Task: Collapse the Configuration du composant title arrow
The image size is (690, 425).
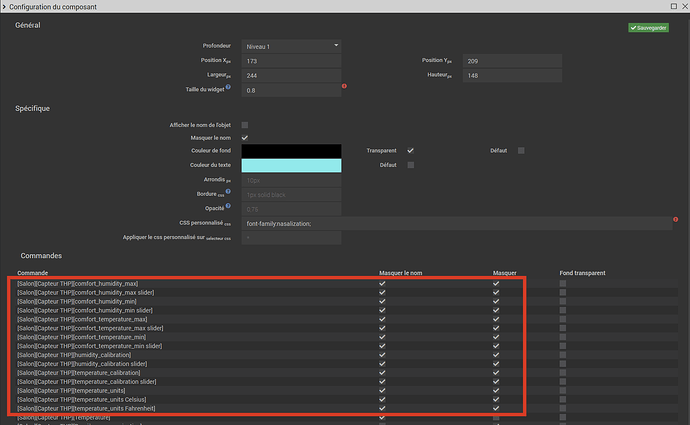Action: coord(4,7)
